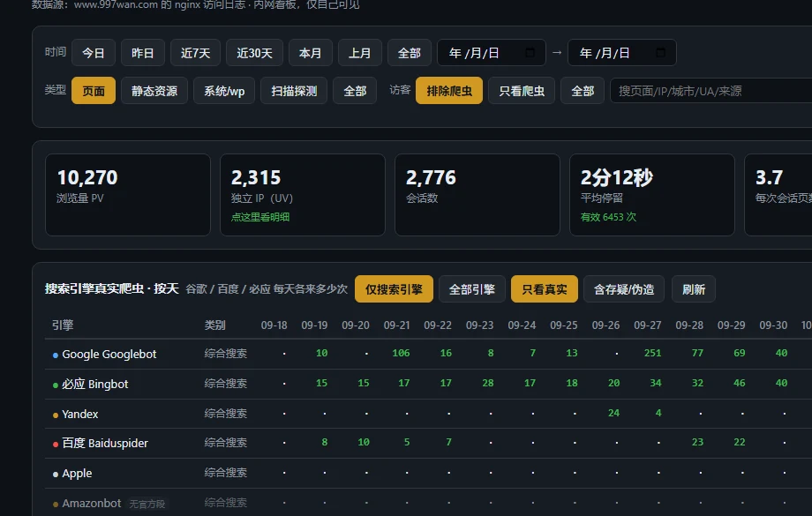The width and height of the screenshot is (812, 516).
Task: Select the 必应 Bingbot row name
Action: tap(94, 384)
